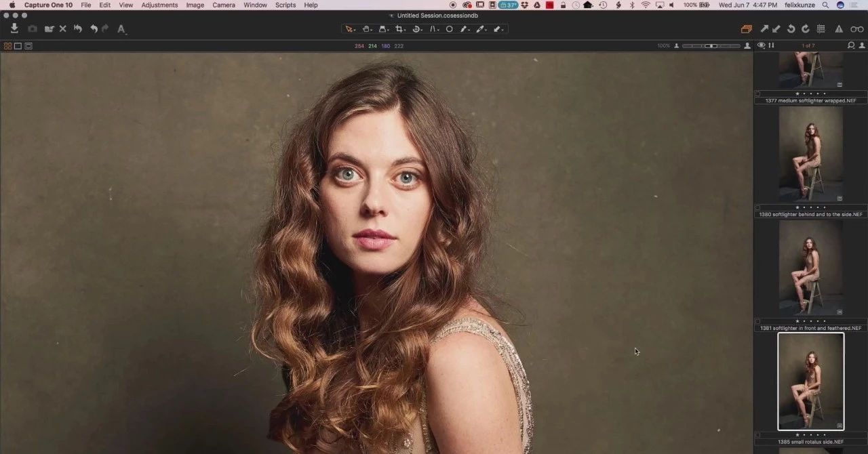Click the 1 of 7 image counter
Viewport: 868px width, 454px height.
pyautogui.click(x=808, y=45)
